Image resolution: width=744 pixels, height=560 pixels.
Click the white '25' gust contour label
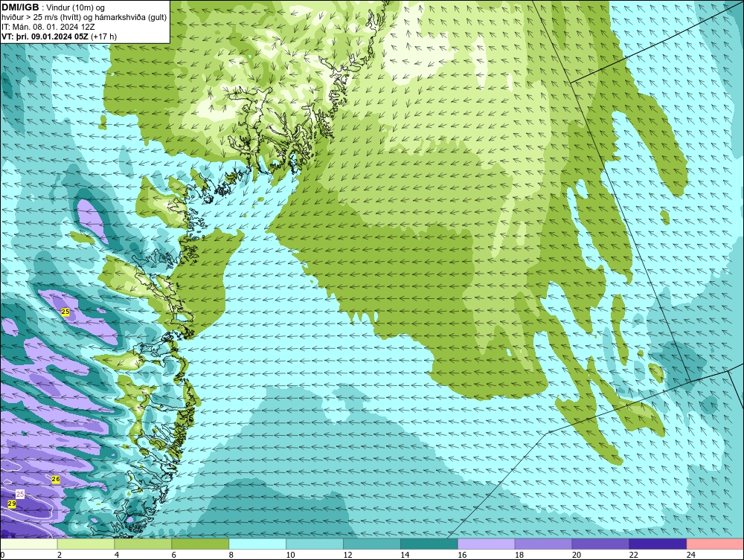tap(20, 494)
